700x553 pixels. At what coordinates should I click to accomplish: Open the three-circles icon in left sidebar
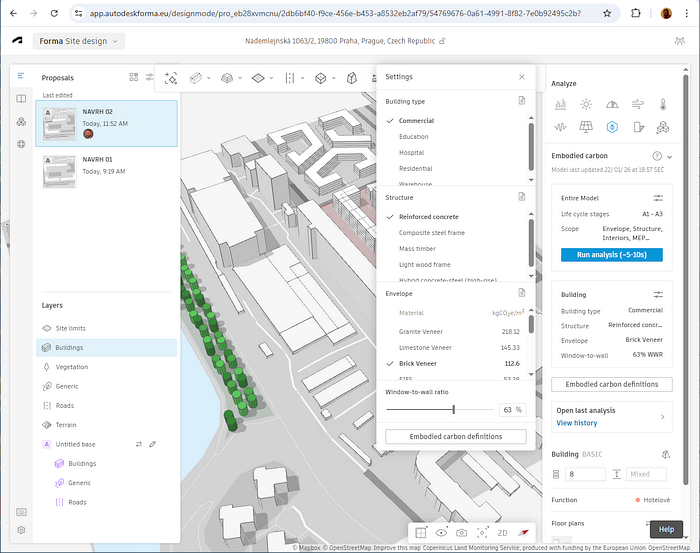click(x=21, y=121)
